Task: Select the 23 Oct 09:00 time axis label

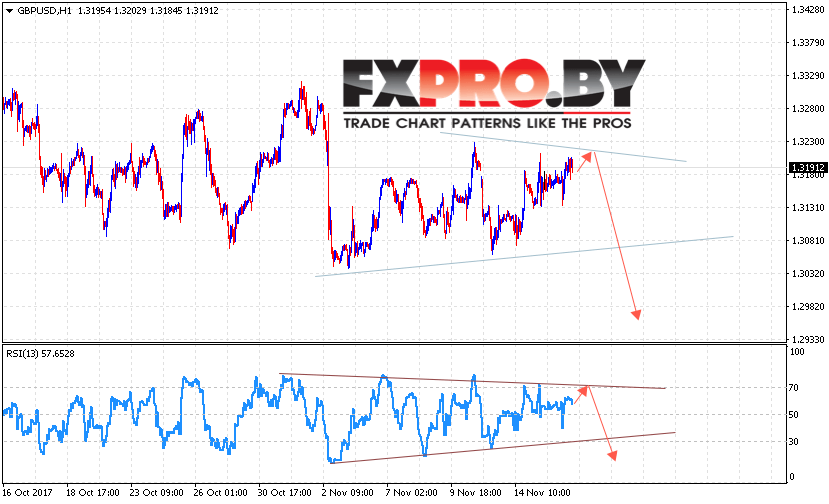Action: click(156, 492)
